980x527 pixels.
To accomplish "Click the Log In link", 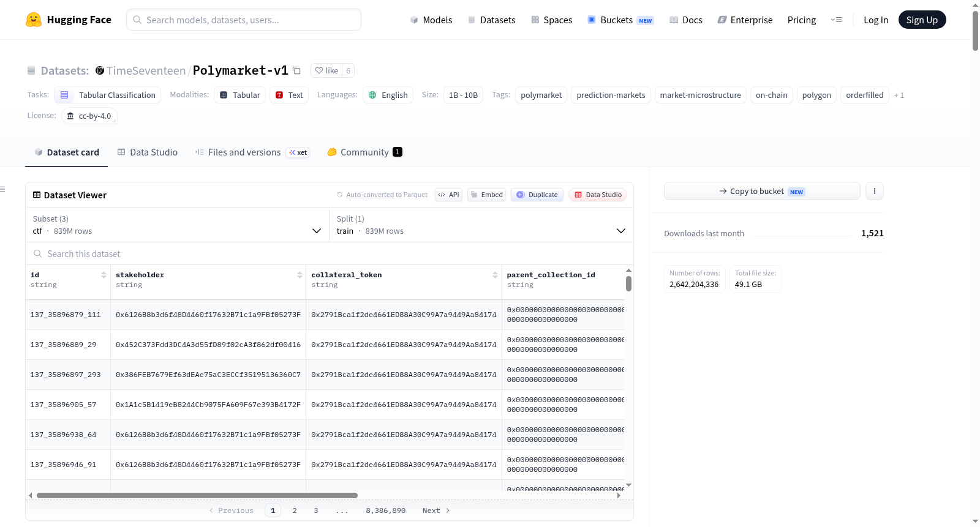I will [x=876, y=20].
